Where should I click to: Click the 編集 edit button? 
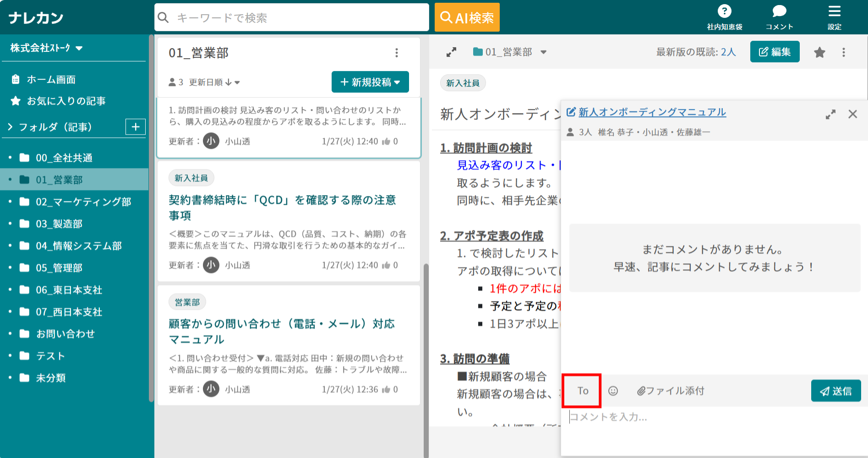tap(775, 51)
